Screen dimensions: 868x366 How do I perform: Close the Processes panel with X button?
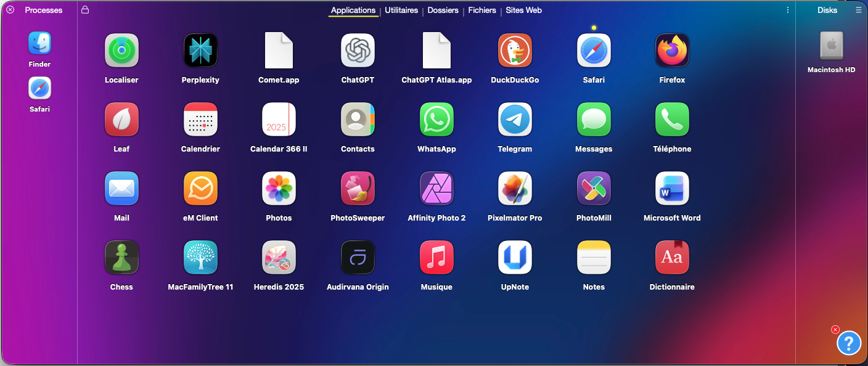pos(10,10)
